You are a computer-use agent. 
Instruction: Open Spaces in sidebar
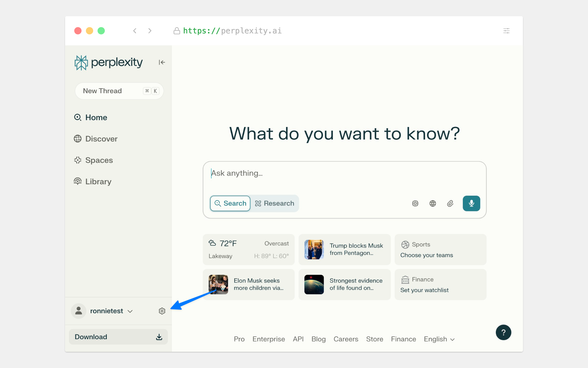click(99, 160)
